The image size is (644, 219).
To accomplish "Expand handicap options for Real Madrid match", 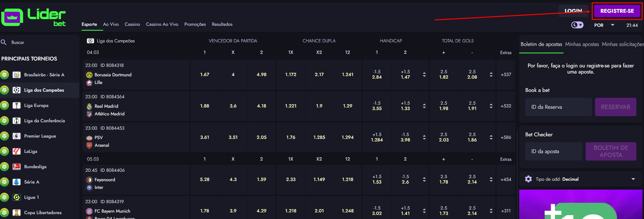I will (424, 106).
